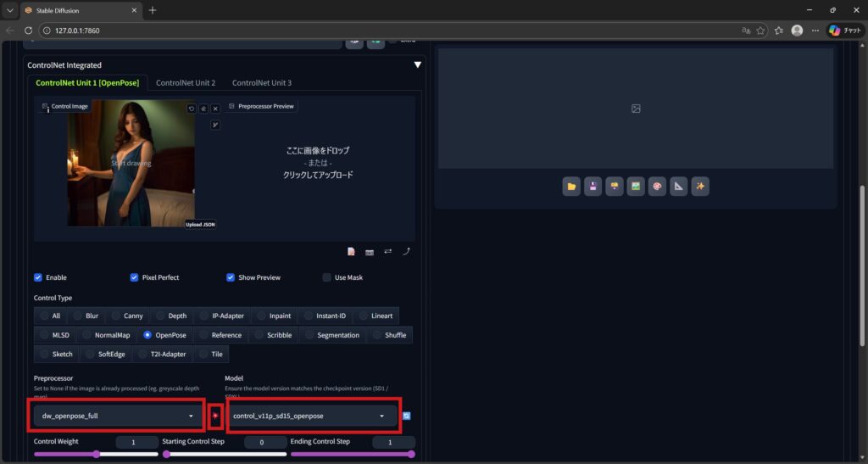Refresh the ControlNet model list
This screenshot has height=464, width=868.
(x=407, y=416)
